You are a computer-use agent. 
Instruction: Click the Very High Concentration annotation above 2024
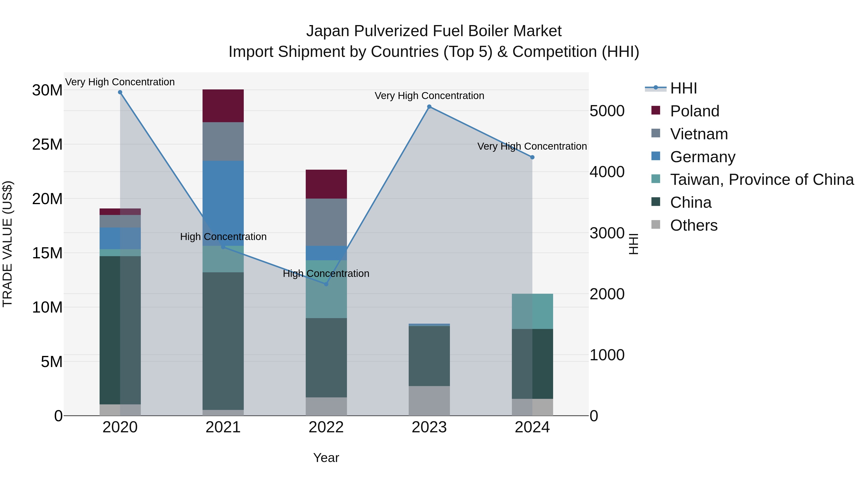pos(532,146)
